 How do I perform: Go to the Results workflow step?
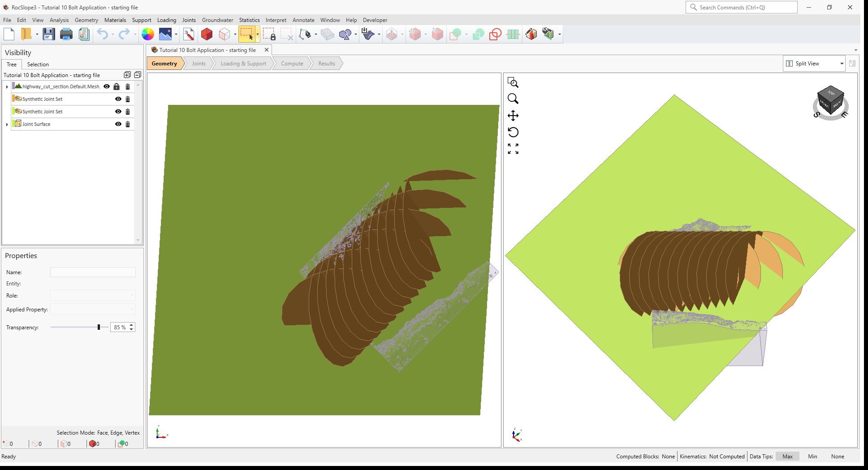coord(327,64)
